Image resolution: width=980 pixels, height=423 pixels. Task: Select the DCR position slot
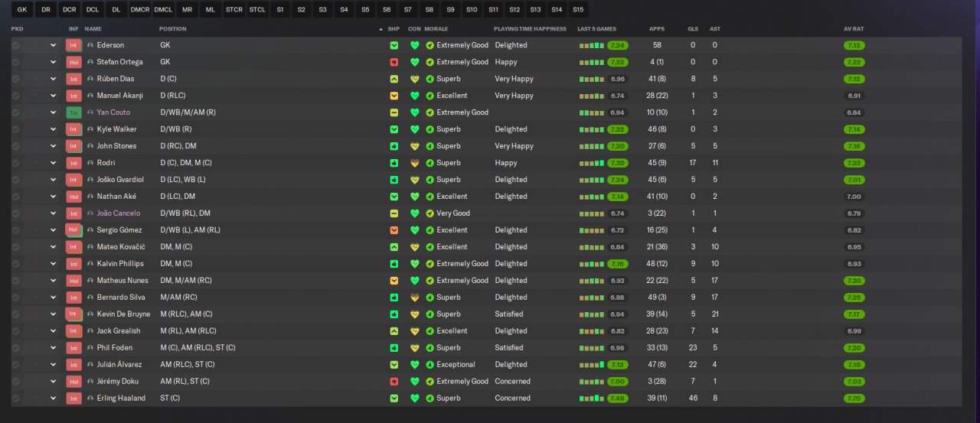pyautogui.click(x=70, y=9)
